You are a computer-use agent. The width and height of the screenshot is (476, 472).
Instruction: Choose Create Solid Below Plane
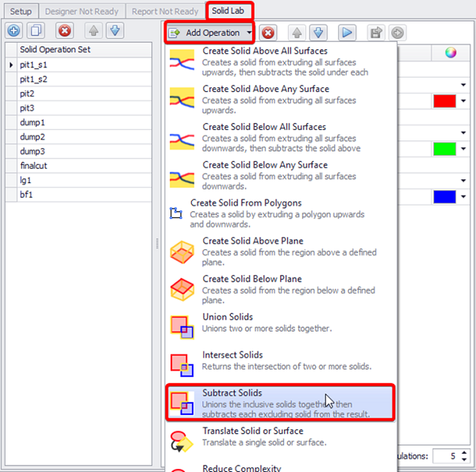(x=281, y=289)
